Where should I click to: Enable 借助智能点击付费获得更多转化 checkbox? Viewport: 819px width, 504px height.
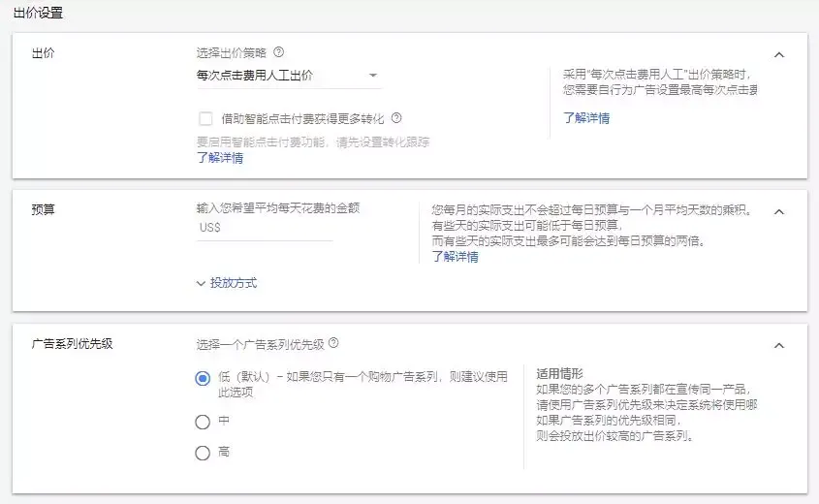pyautogui.click(x=205, y=118)
